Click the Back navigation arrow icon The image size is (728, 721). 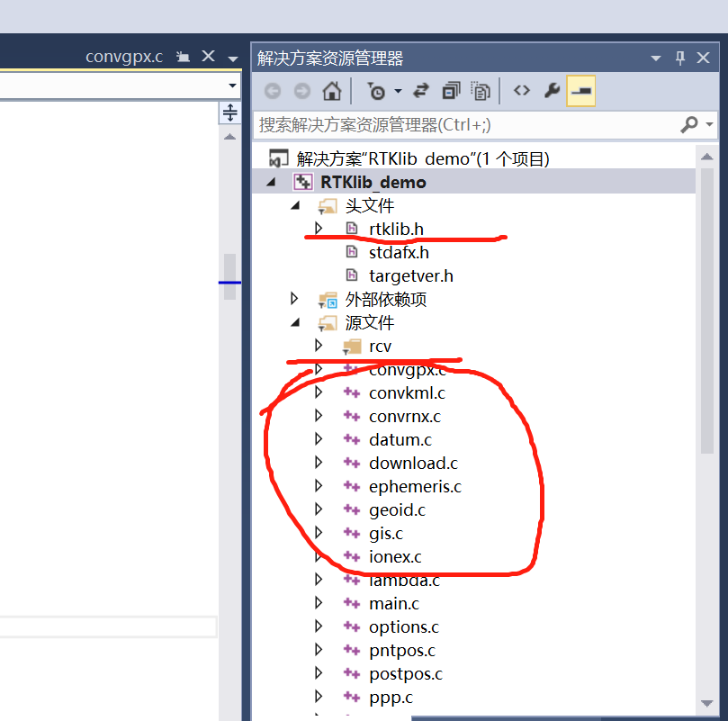pyautogui.click(x=272, y=90)
